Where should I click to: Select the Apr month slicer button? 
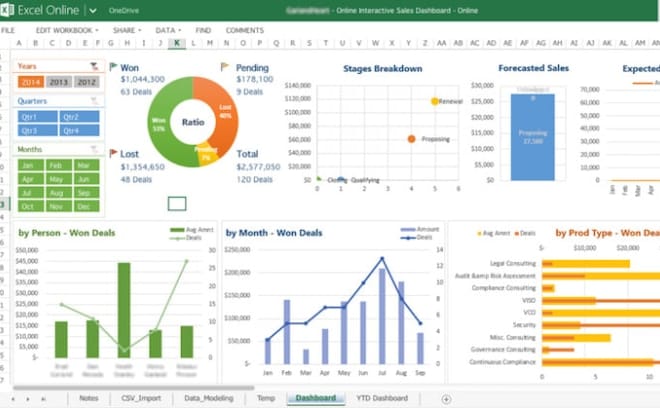31,179
